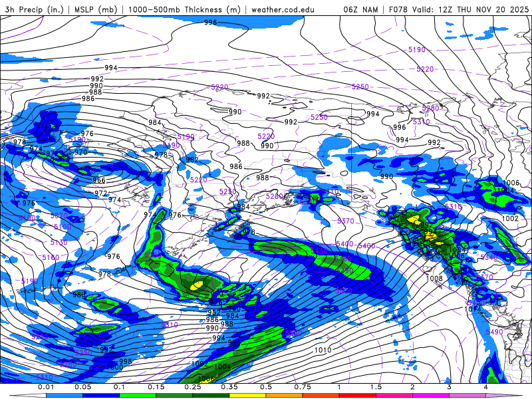Image resolution: width=532 pixels, height=399 pixels.
Task: Click the red 1–1.5 legend swatch
Action: (358, 396)
